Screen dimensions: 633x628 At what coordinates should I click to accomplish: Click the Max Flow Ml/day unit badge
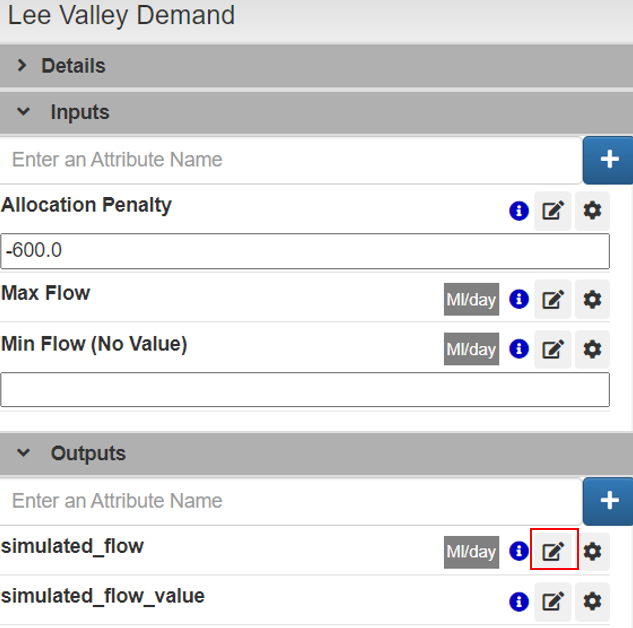pyautogui.click(x=471, y=299)
